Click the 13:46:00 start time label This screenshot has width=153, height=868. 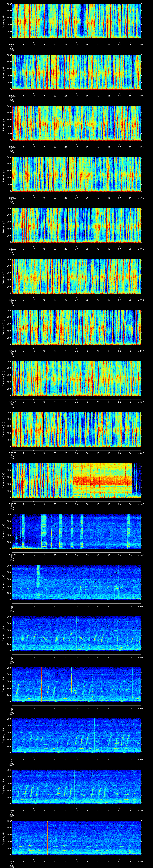[12, 810]
